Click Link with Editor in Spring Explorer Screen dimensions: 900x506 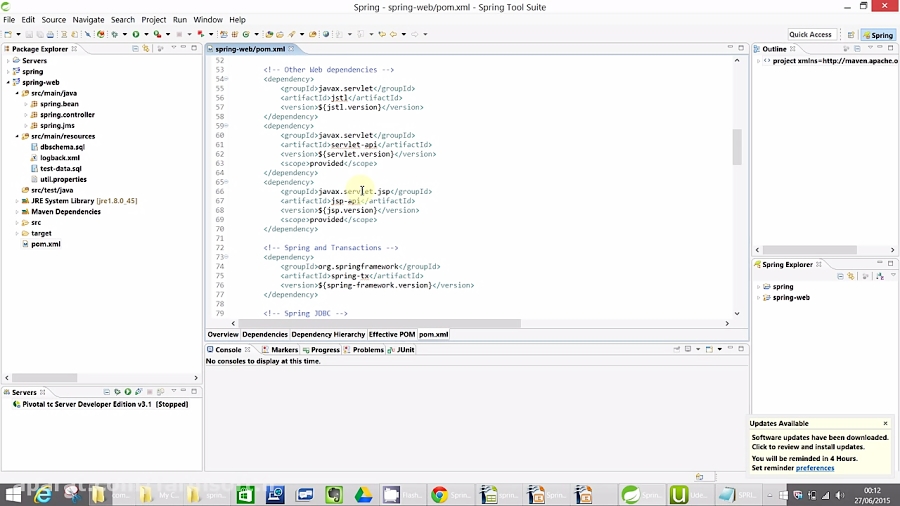tap(851, 276)
